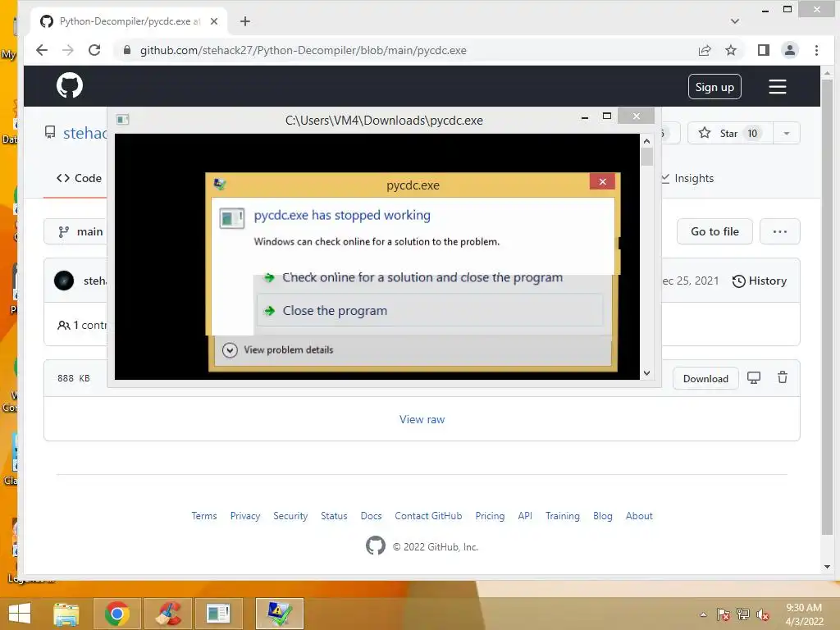Close the Python-Decompiler tab
The width and height of the screenshot is (840, 630).
tap(214, 21)
